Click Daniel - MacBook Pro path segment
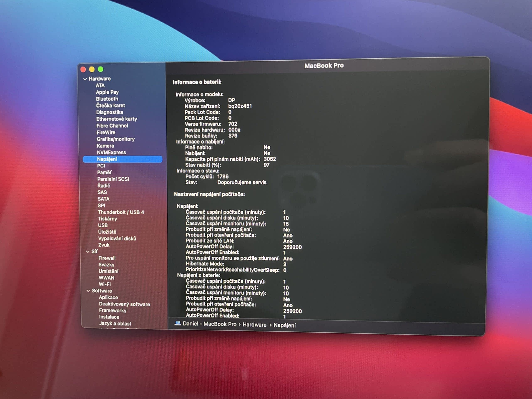 coord(209,324)
